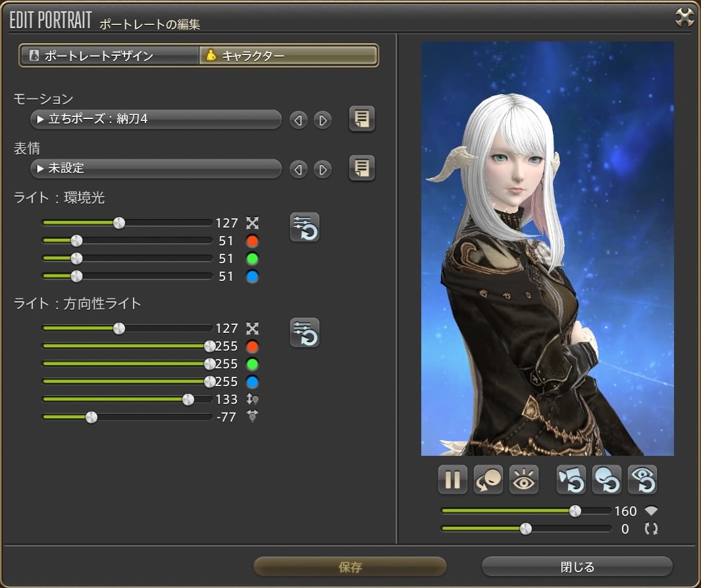This screenshot has width=701, height=588.
Task: Open the expression list icon button
Action: pyautogui.click(x=361, y=168)
